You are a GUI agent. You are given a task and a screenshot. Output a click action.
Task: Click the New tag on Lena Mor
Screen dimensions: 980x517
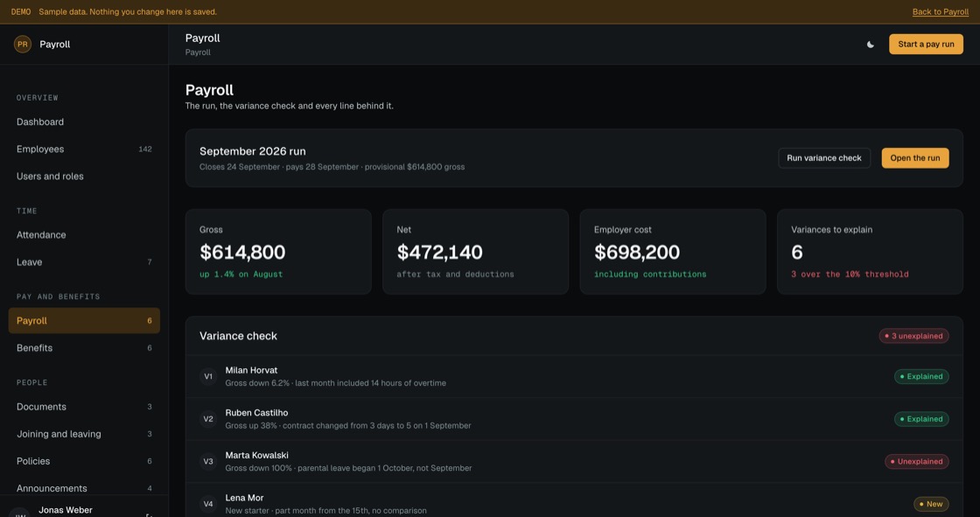click(x=931, y=504)
